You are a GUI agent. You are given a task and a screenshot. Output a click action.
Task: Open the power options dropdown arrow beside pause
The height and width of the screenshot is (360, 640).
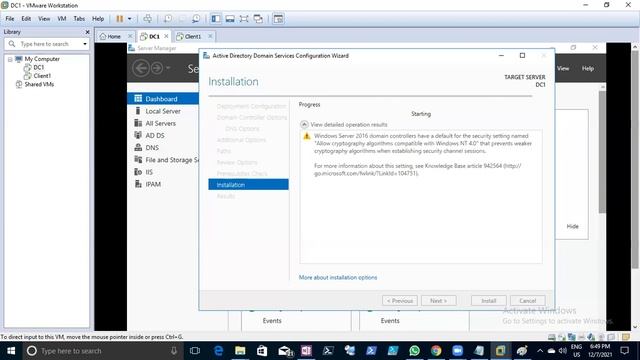[x=129, y=19]
